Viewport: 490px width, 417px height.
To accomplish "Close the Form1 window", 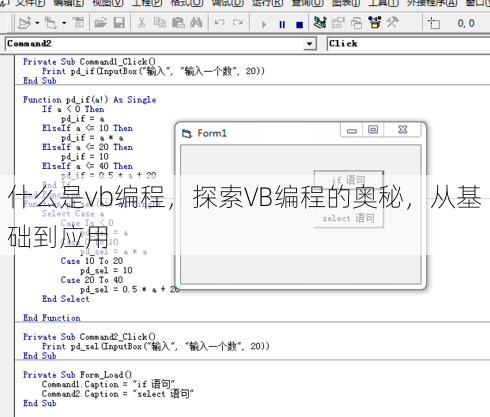I will click(403, 130).
